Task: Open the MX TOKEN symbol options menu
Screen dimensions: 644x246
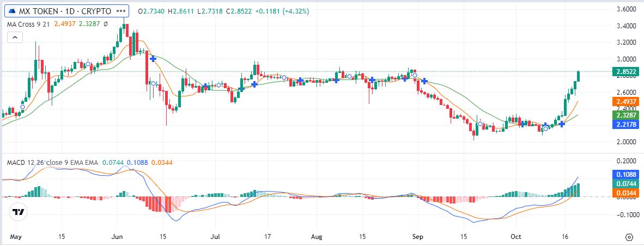Action: click(x=121, y=11)
